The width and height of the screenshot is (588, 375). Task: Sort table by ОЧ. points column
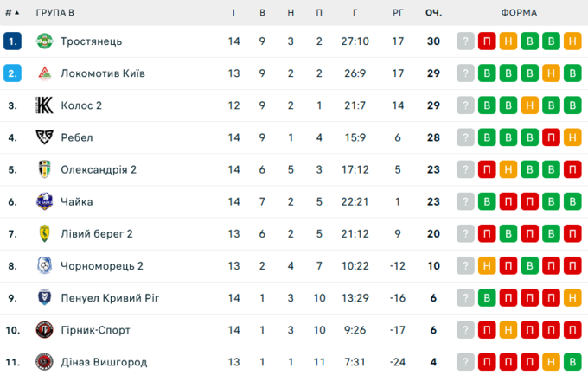point(433,13)
